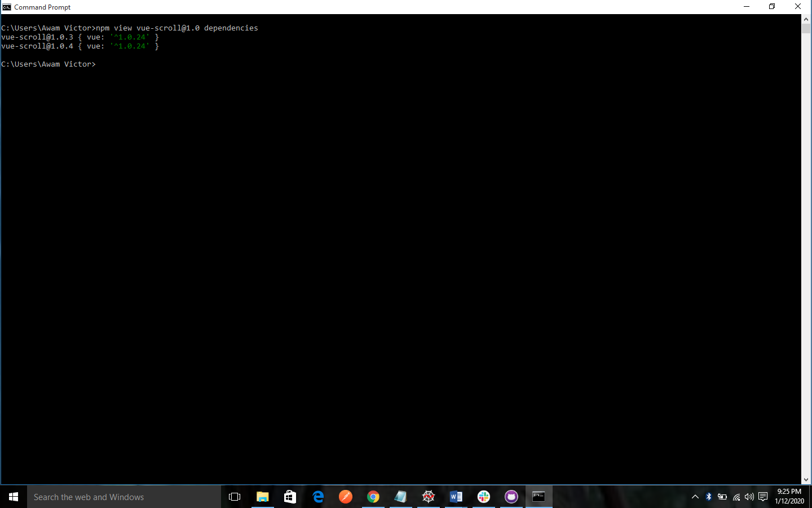The width and height of the screenshot is (812, 508).
Task: Open the Windows Start menu
Action: [14, 497]
